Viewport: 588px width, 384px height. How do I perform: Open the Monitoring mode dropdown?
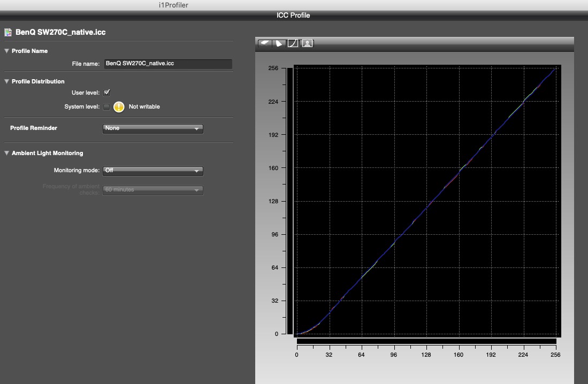(x=152, y=171)
